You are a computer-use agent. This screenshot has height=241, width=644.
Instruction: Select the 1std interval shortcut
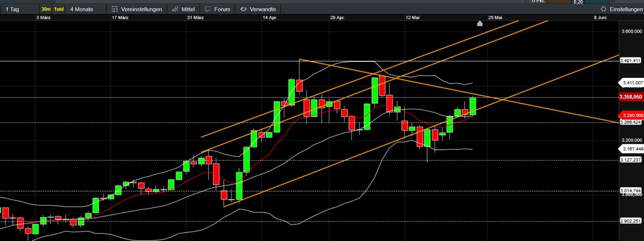pyautogui.click(x=59, y=9)
